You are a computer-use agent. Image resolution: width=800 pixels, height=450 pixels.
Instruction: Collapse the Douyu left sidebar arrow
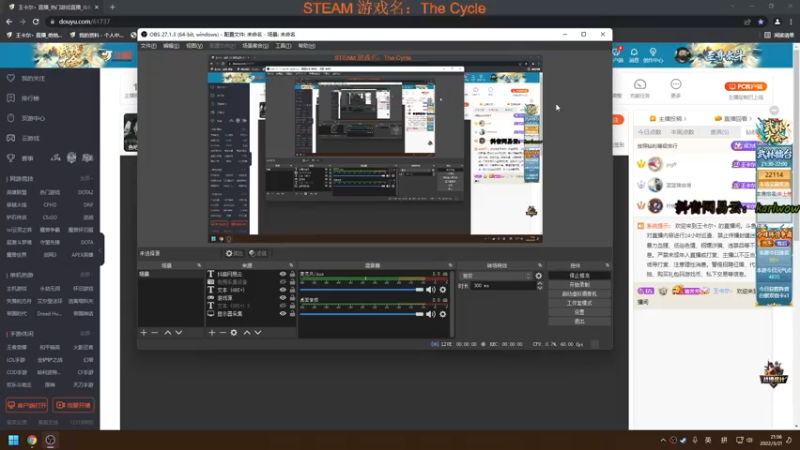tap(101, 250)
